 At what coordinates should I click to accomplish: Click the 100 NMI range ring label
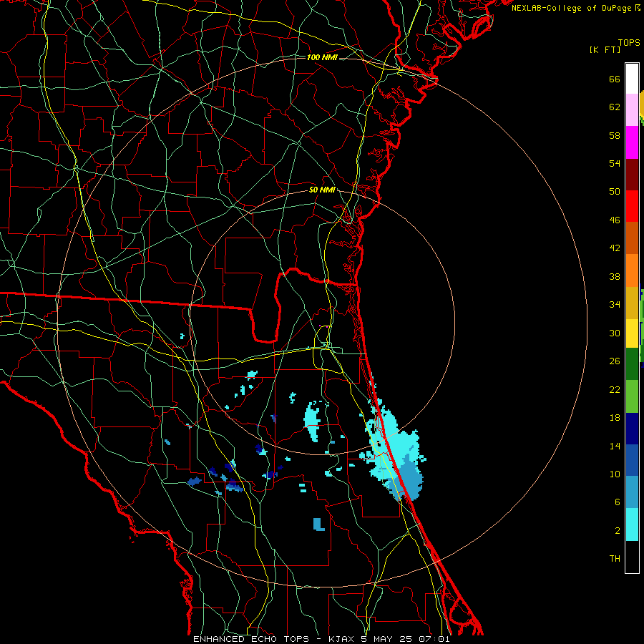[x=322, y=57]
